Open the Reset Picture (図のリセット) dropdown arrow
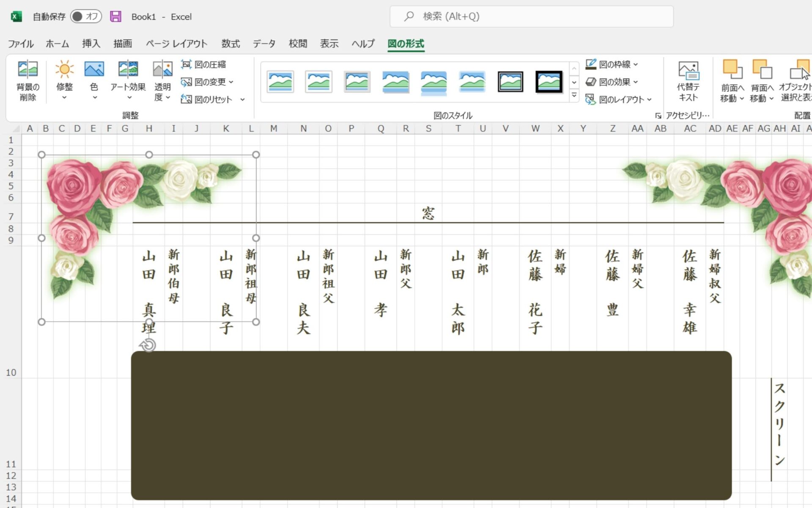 tap(242, 99)
